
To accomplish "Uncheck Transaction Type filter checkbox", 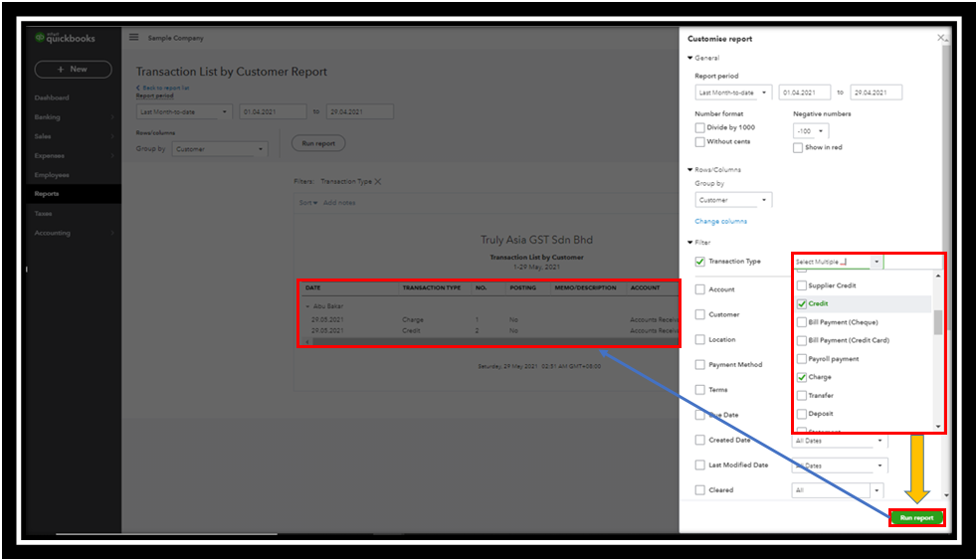I will pyautogui.click(x=700, y=262).
